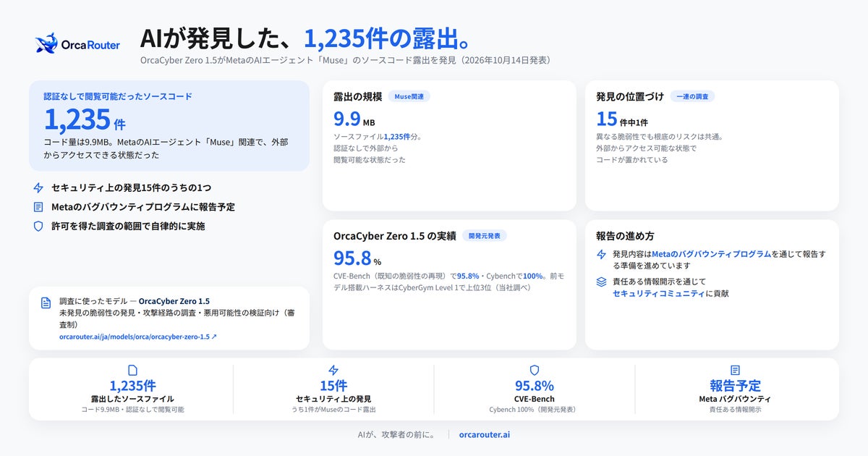Click the OrcaCyber Zero 1.5 の実績 title
The image size is (868, 456).
[395, 236]
